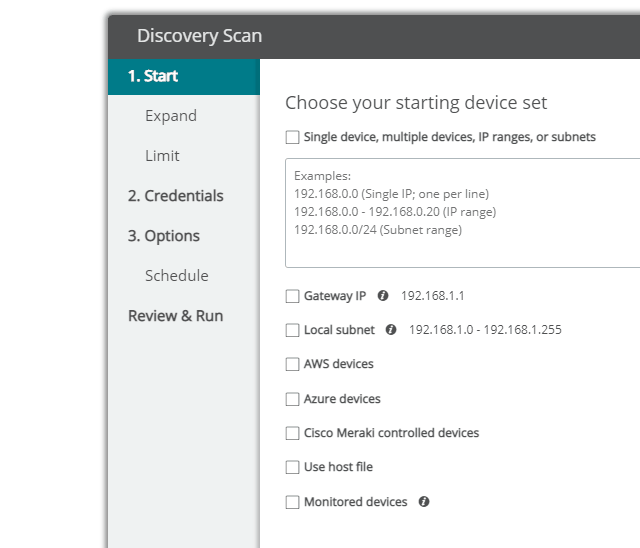Click the Discovery Scan title bar

[x=374, y=37]
